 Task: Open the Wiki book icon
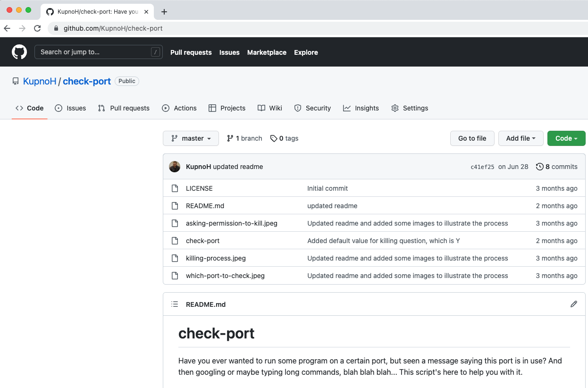coord(261,108)
